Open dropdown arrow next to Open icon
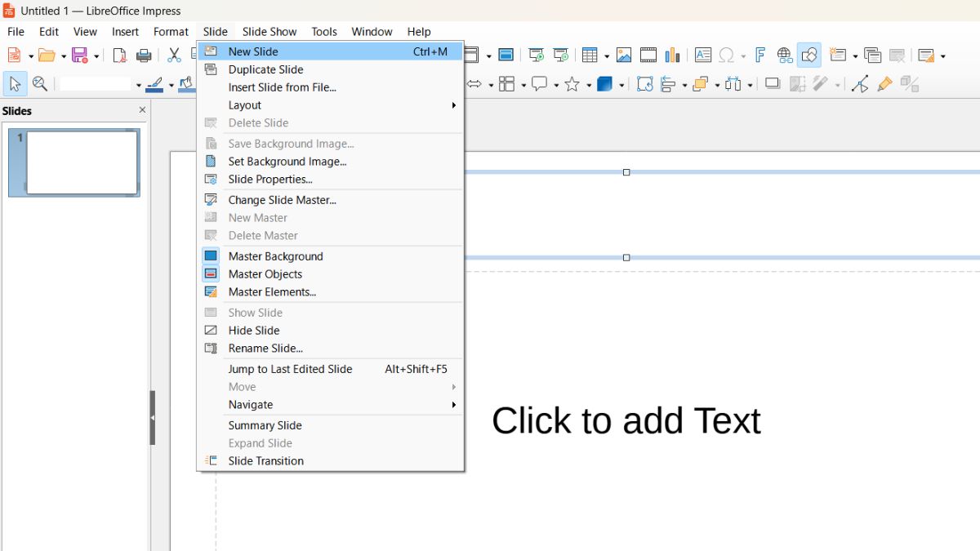The image size is (980, 551). 63,56
